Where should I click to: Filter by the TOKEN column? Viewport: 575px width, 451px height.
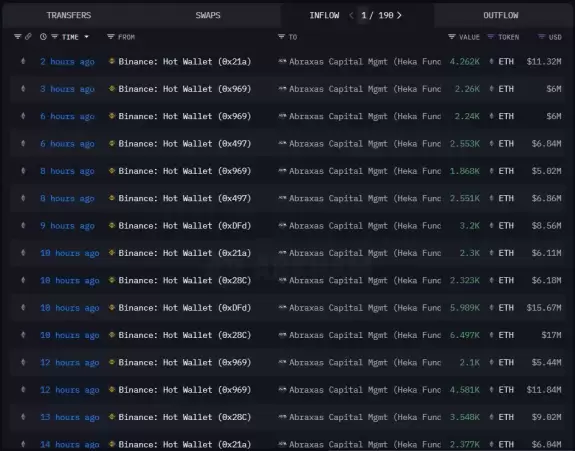[x=490, y=37]
